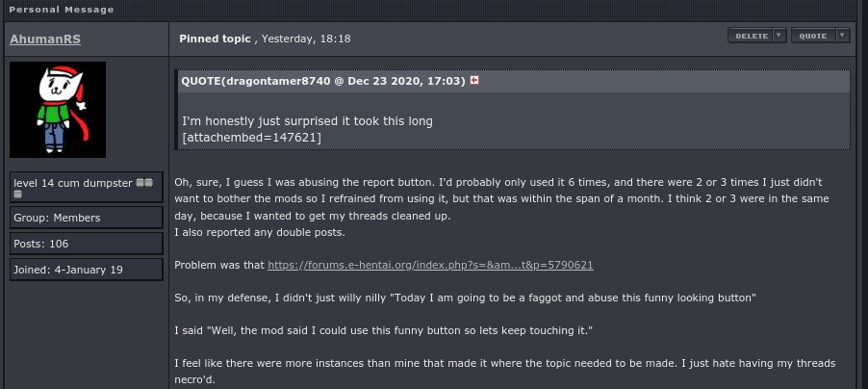Screen dimensions: 868x389
Task: Follow the forums index.php hyperlink in post
Action: pyautogui.click(x=430, y=265)
